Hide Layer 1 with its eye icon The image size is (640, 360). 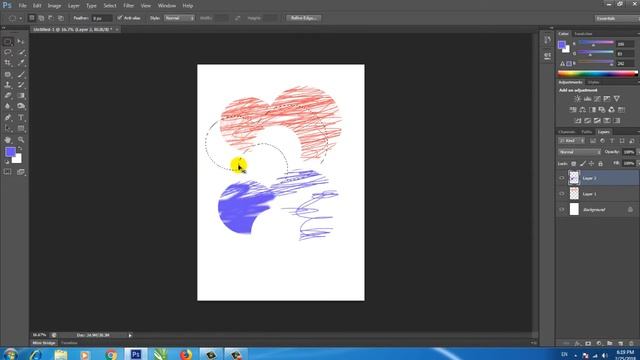click(562, 194)
